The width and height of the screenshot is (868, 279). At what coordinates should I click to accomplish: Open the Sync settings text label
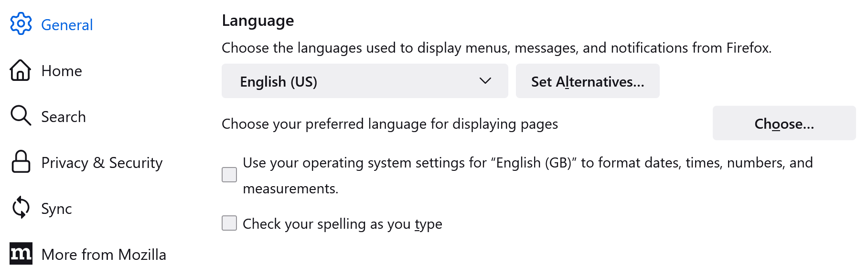[x=56, y=209]
